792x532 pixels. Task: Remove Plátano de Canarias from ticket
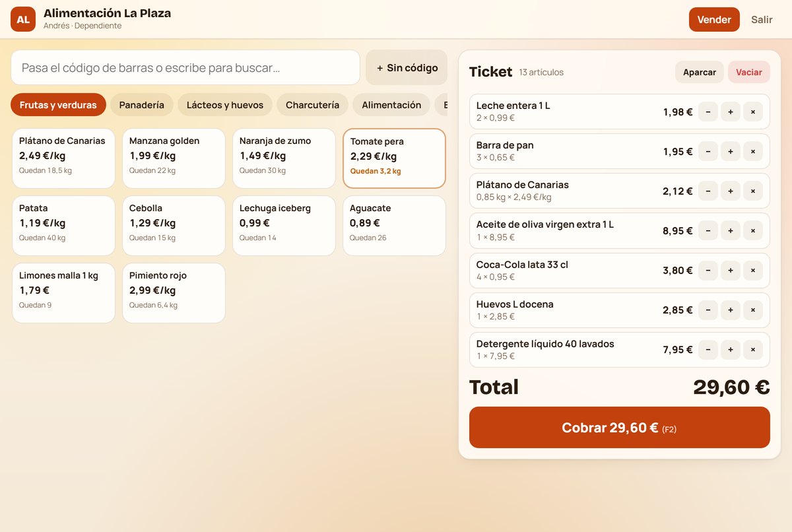[752, 191]
